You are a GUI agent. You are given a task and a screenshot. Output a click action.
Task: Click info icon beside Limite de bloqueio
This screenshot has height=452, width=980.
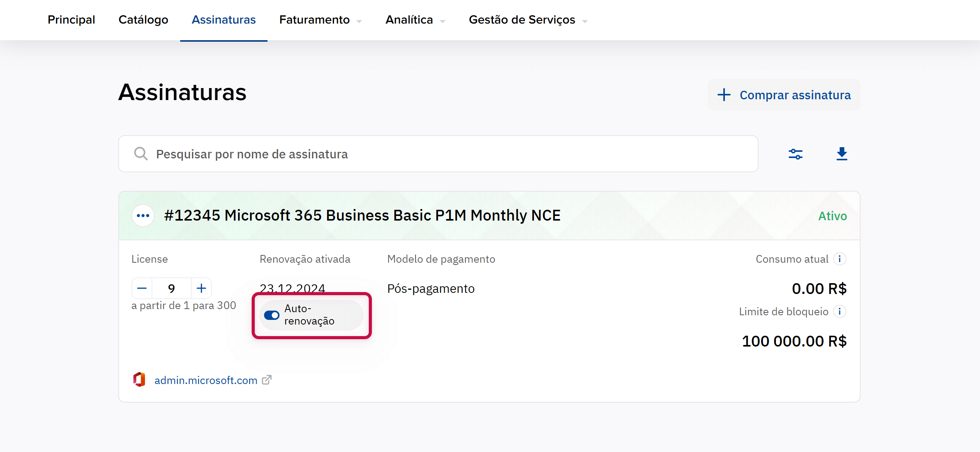tap(840, 311)
